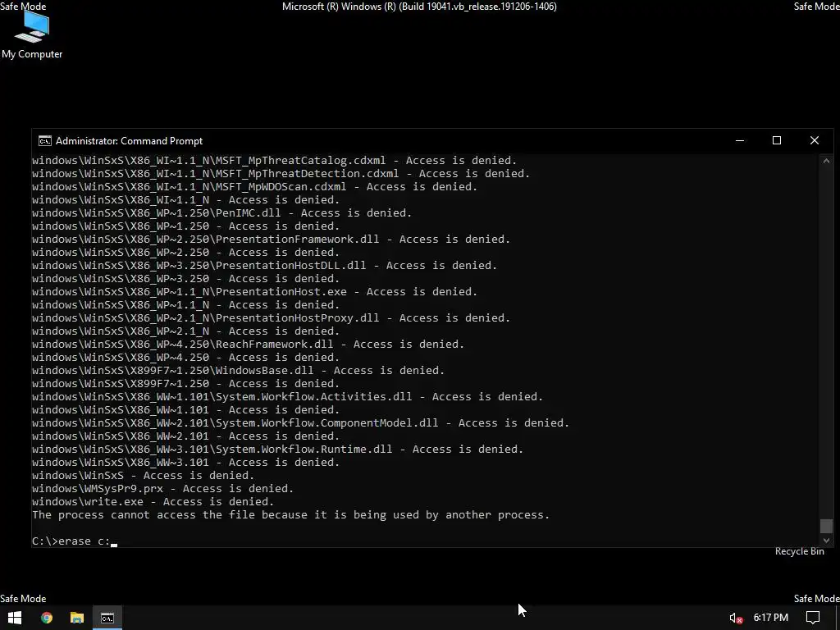Click the WindowsBase.dll output line
This screenshot has height=630, width=840.
(x=239, y=371)
